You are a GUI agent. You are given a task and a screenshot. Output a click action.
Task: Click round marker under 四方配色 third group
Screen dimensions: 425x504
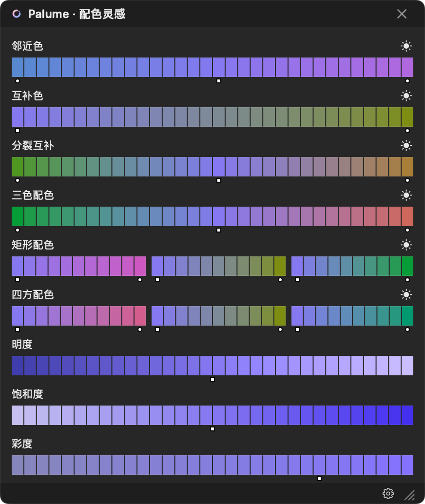coord(407,330)
